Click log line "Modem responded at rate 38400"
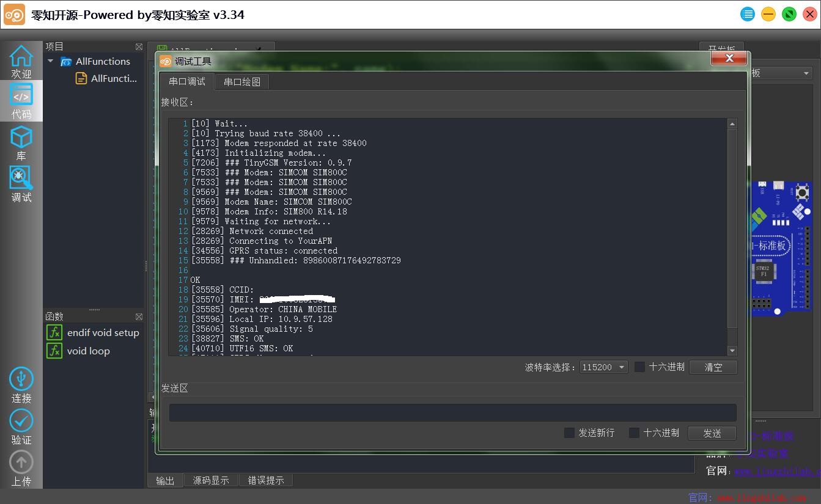The image size is (821, 504). tap(279, 143)
